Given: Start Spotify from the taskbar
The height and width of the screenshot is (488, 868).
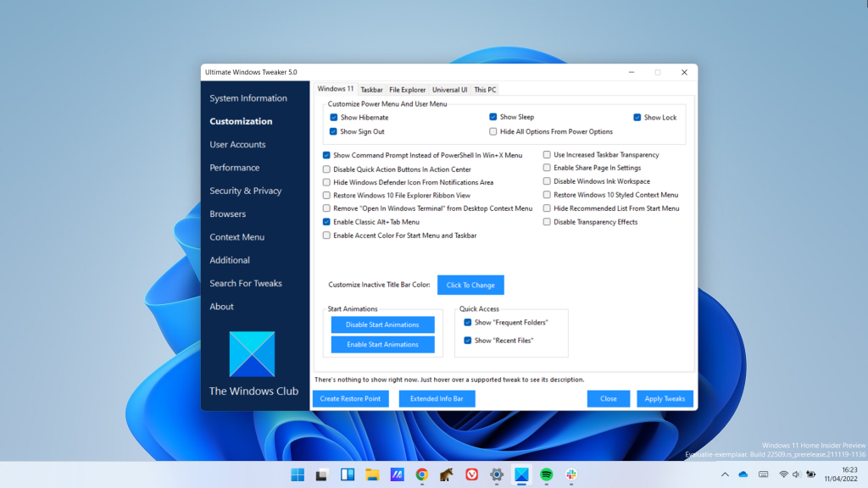Looking at the screenshot, I should point(546,474).
